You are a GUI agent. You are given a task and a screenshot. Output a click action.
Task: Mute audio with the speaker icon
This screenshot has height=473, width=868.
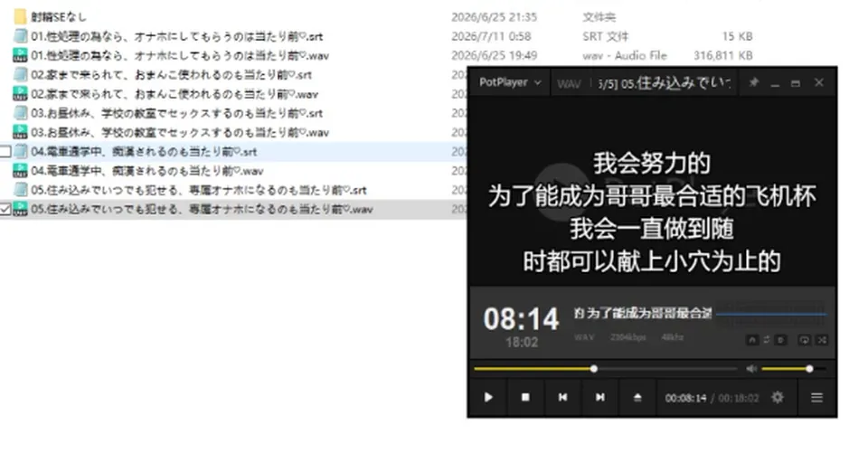pos(750,368)
